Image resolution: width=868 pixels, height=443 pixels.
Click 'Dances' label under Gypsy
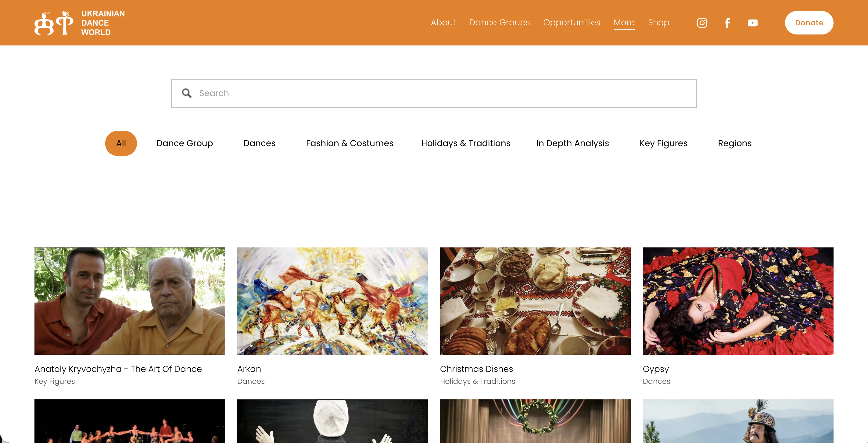coord(656,381)
